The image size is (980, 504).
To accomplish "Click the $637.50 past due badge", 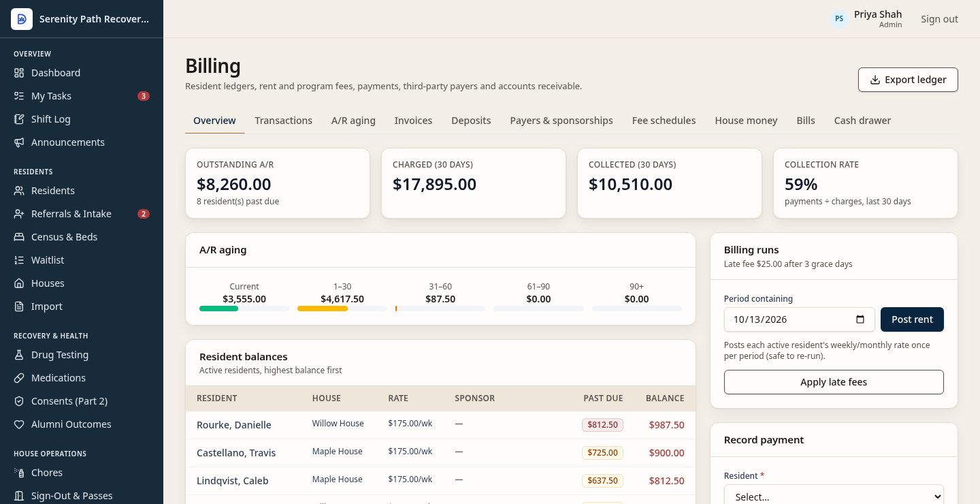I will (602, 481).
